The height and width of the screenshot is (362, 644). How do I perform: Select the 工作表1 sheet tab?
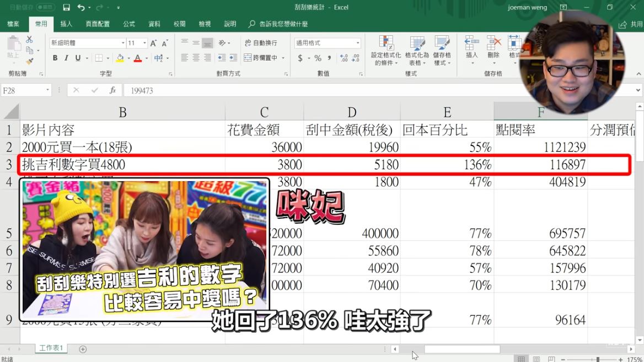51,348
